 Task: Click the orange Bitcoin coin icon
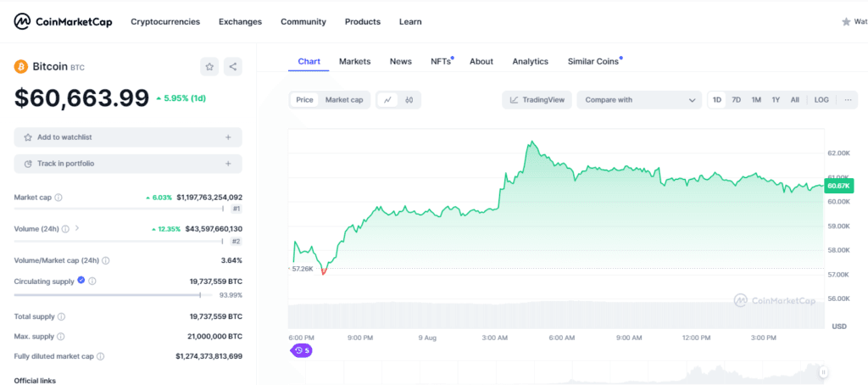pos(20,66)
